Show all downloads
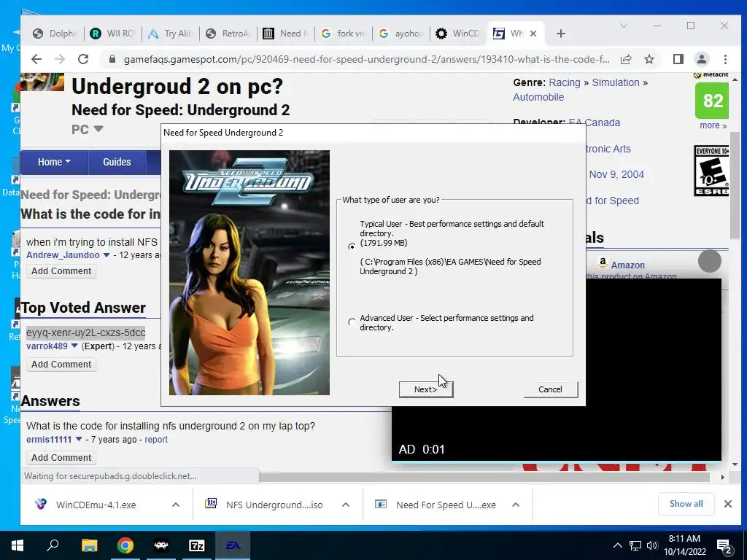 point(686,504)
